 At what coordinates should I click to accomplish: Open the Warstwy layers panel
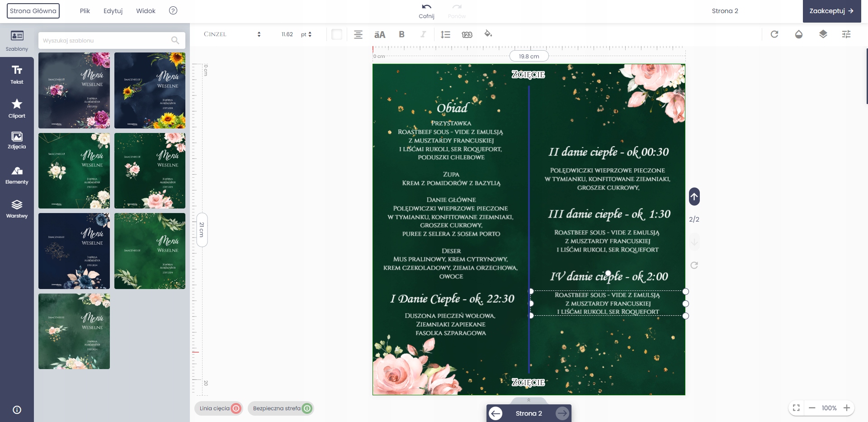point(17,209)
